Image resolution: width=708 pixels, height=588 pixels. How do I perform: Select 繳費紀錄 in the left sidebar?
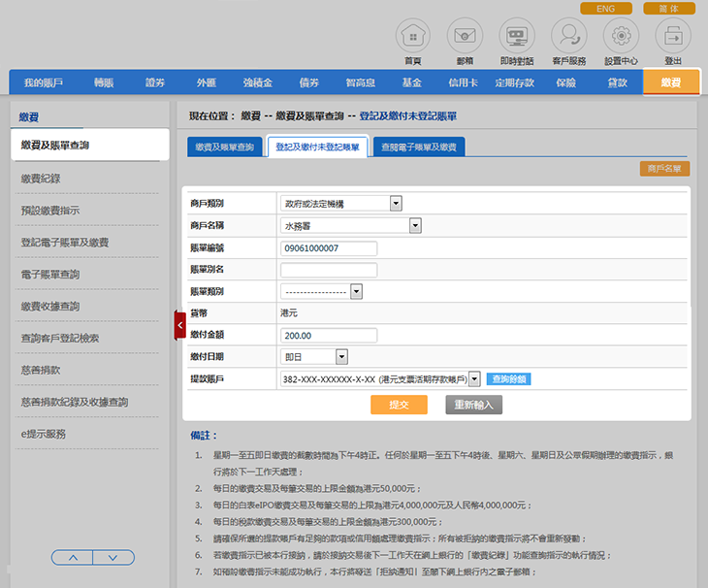click(x=48, y=179)
